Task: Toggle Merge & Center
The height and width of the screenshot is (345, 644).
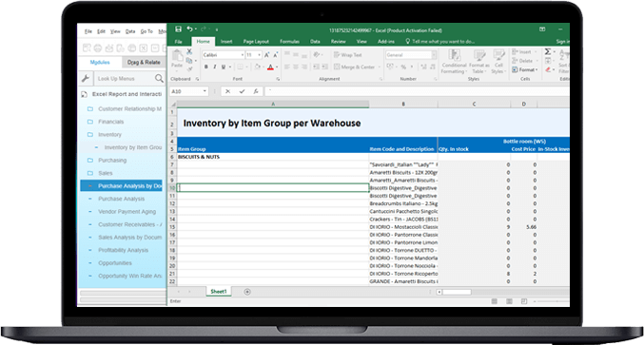Action: [355, 67]
